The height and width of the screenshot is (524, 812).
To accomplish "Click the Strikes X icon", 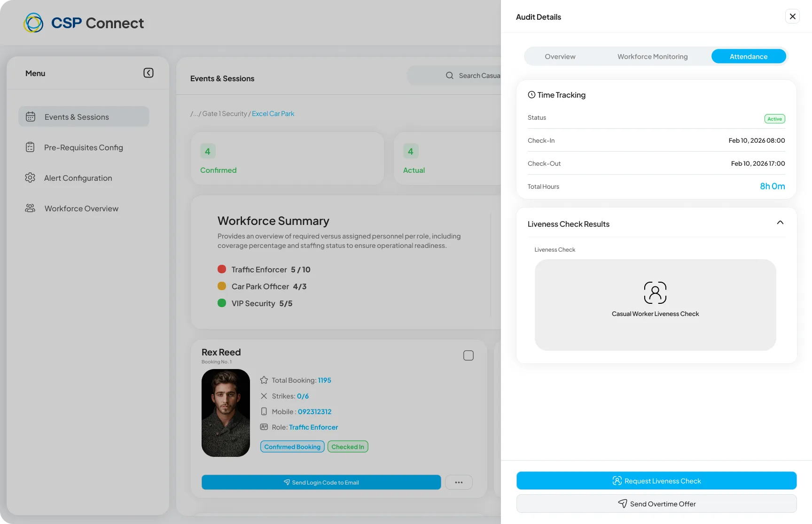I will click(264, 396).
